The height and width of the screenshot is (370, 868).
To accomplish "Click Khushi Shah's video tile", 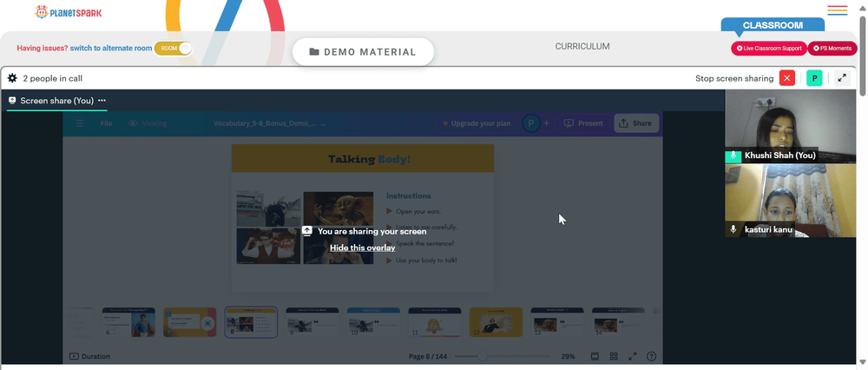I will 790,126.
